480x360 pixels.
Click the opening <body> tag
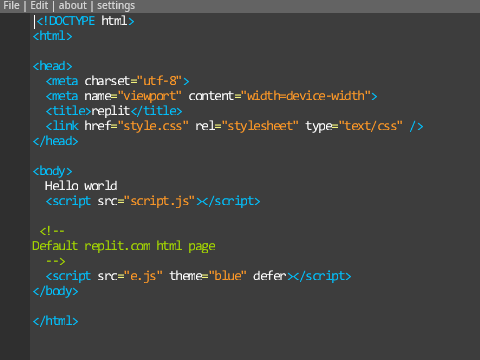[52, 171]
